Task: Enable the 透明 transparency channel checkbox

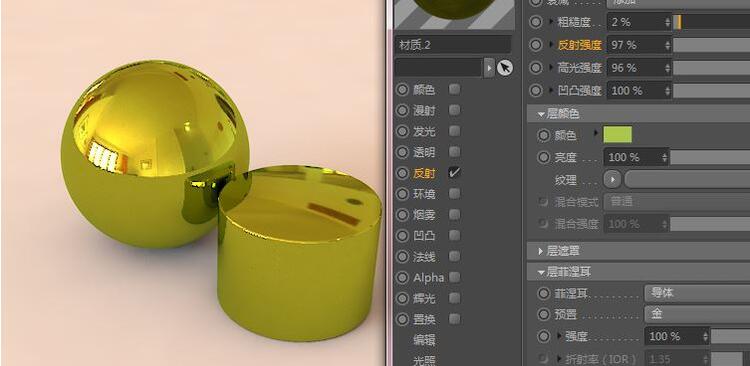Action: (454, 152)
